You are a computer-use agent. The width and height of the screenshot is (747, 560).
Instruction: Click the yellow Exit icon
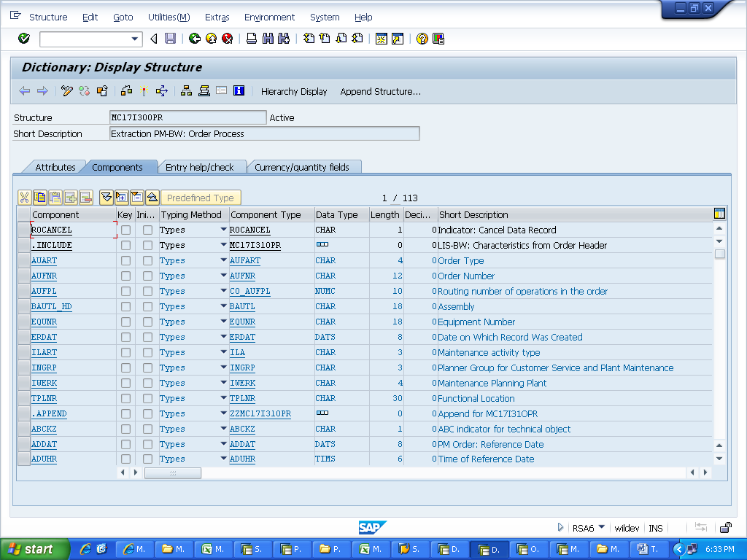pyautogui.click(x=211, y=39)
